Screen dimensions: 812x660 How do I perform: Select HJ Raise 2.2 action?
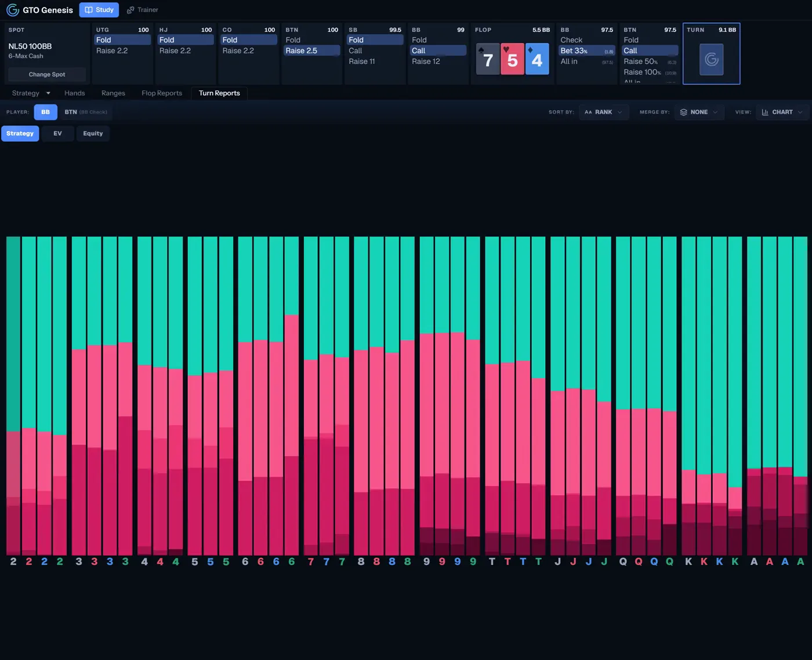point(186,50)
